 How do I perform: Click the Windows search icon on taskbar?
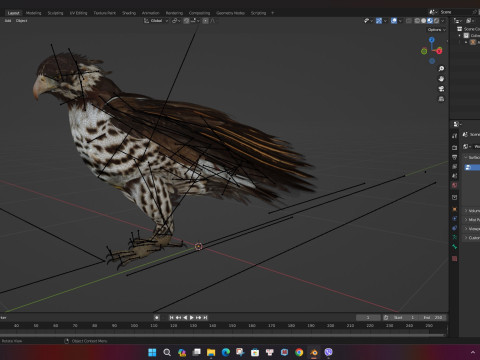167,352
